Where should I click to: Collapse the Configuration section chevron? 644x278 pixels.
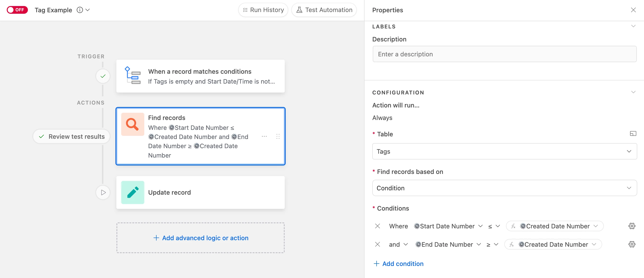pyautogui.click(x=633, y=92)
